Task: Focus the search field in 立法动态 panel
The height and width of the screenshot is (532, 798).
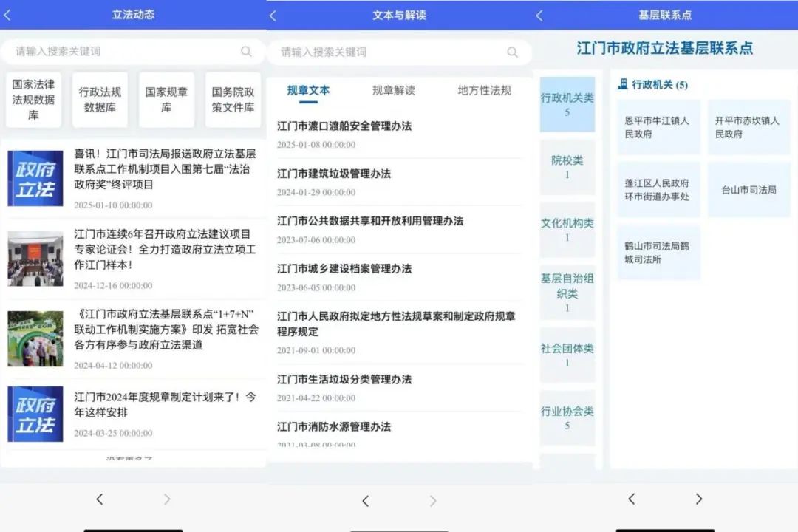Action: tap(122, 51)
